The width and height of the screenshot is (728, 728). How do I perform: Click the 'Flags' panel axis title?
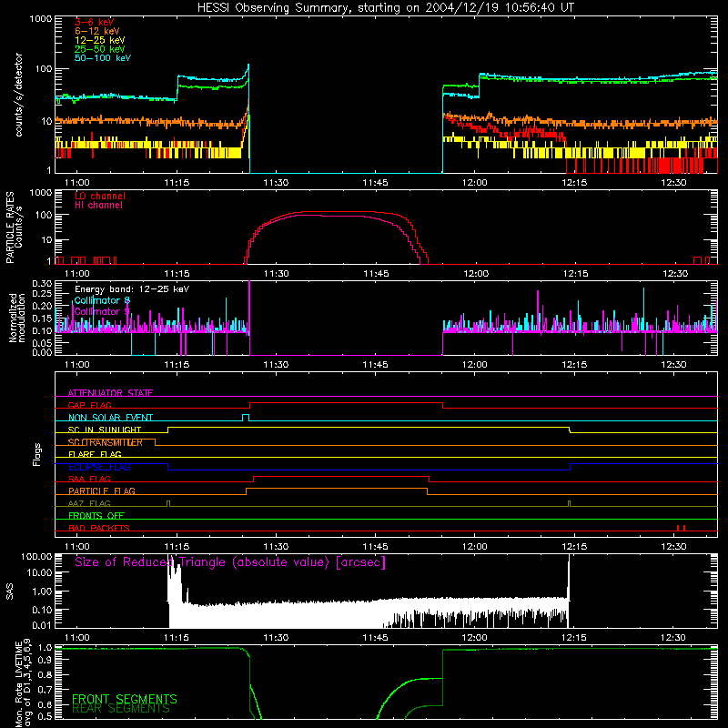pos(37,454)
